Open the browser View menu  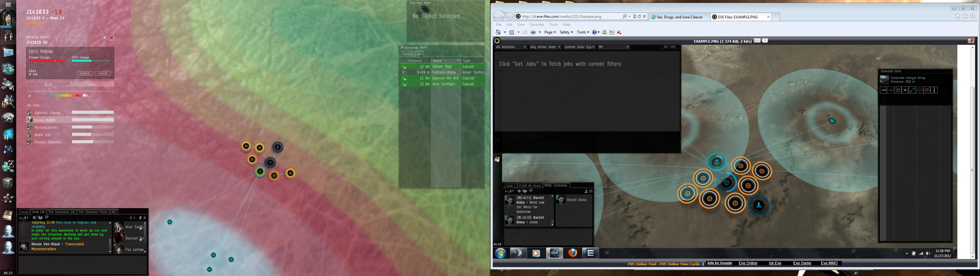521,25
